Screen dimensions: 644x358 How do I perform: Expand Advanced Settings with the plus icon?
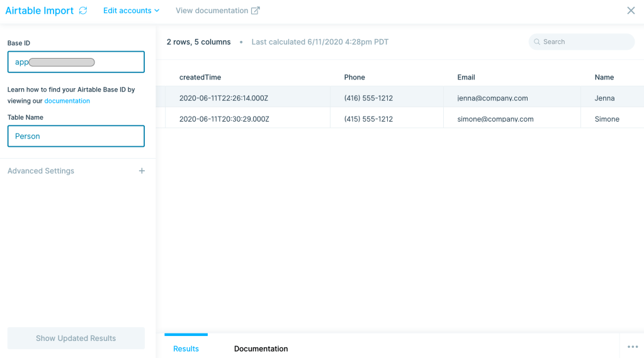(x=142, y=171)
